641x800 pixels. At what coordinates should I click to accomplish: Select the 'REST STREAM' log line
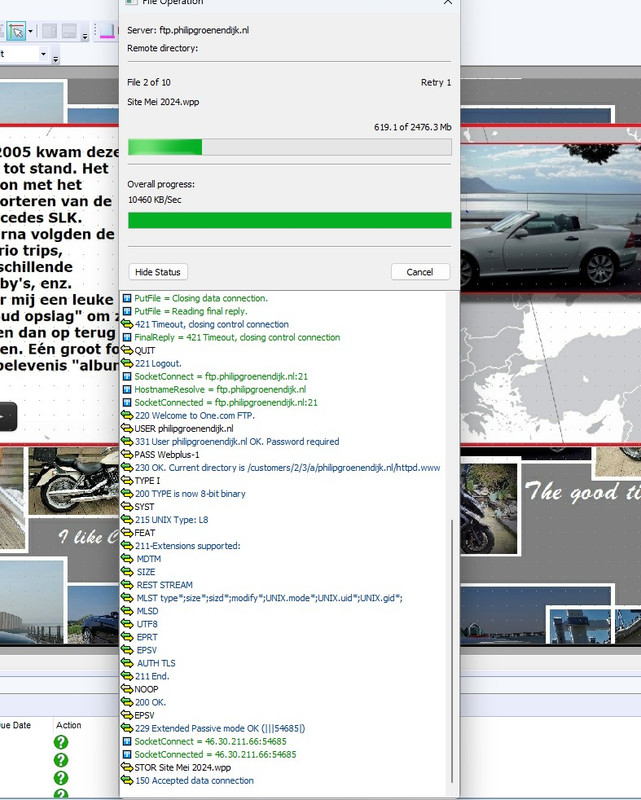point(164,585)
